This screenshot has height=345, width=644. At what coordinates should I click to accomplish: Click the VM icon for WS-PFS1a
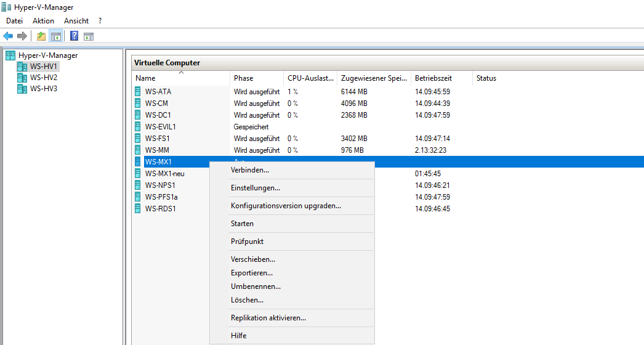coord(137,197)
